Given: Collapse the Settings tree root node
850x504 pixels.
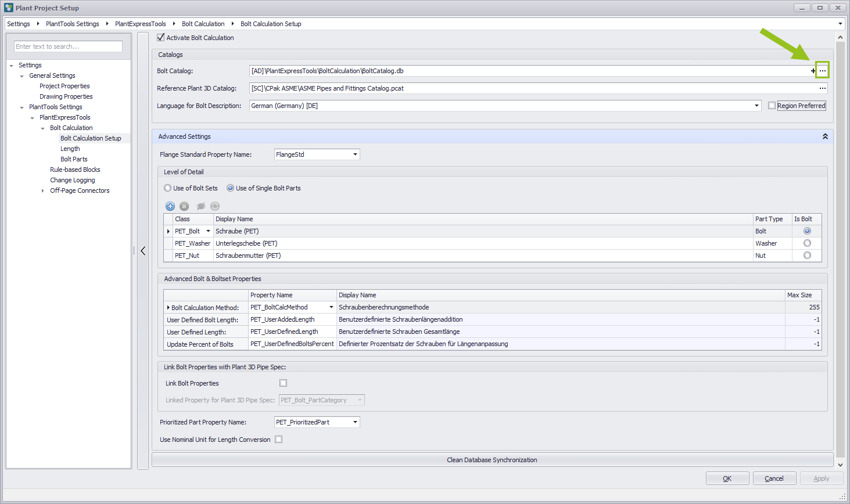Looking at the screenshot, I should 11,66.
